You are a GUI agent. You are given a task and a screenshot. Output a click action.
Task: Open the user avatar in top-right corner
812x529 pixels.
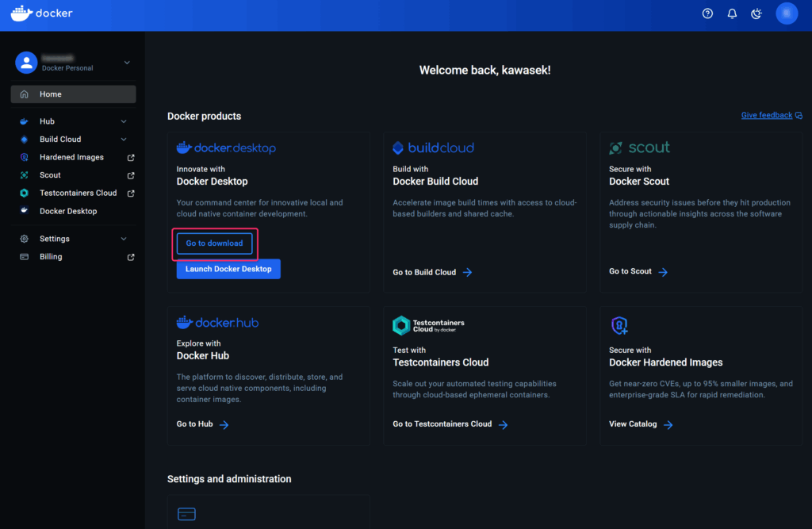[x=787, y=13]
